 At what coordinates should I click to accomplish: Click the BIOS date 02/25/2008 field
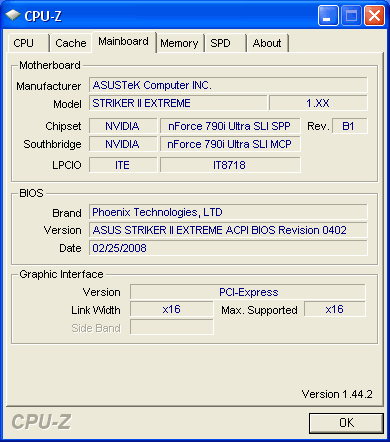pos(228,248)
